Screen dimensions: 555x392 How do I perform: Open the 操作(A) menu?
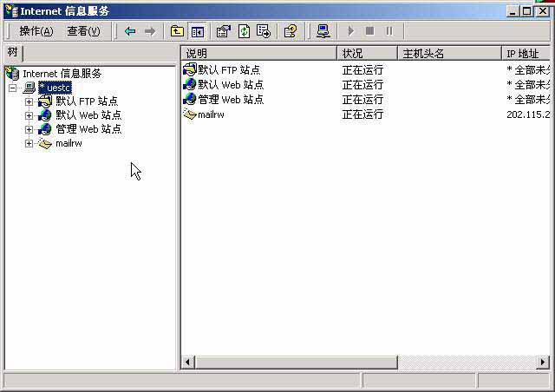tap(36, 31)
